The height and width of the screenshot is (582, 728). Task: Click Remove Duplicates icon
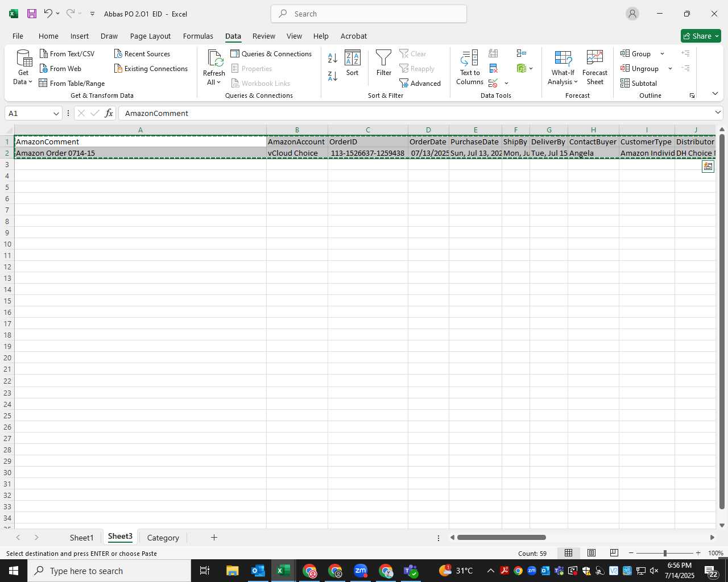[x=493, y=68]
